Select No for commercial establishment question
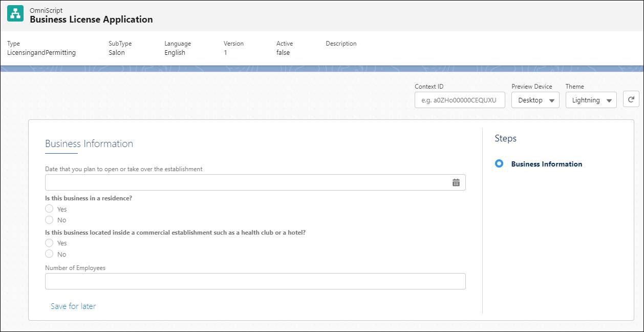Viewport: 644px width, 332px height. pyautogui.click(x=49, y=254)
